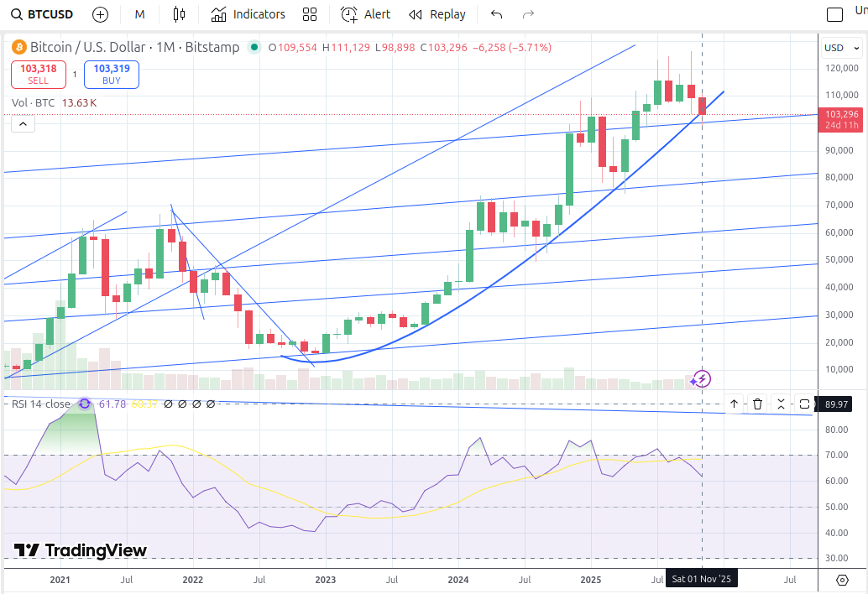Click the SELL 103,318 button
The height and width of the screenshot is (594, 868).
[39, 75]
